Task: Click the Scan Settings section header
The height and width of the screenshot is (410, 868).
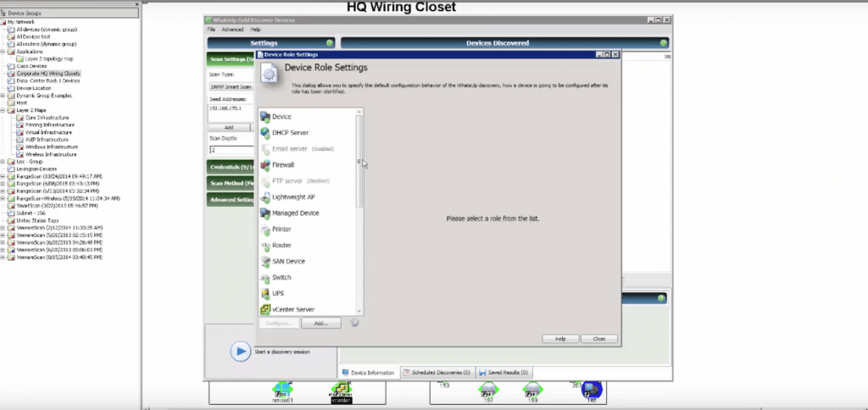Action: (231, 59)
